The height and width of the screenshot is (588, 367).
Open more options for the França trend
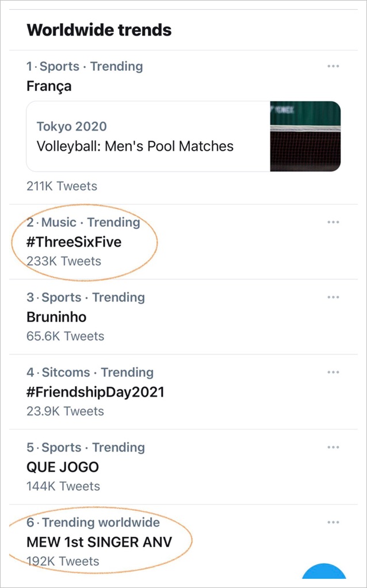pos(333,66)
